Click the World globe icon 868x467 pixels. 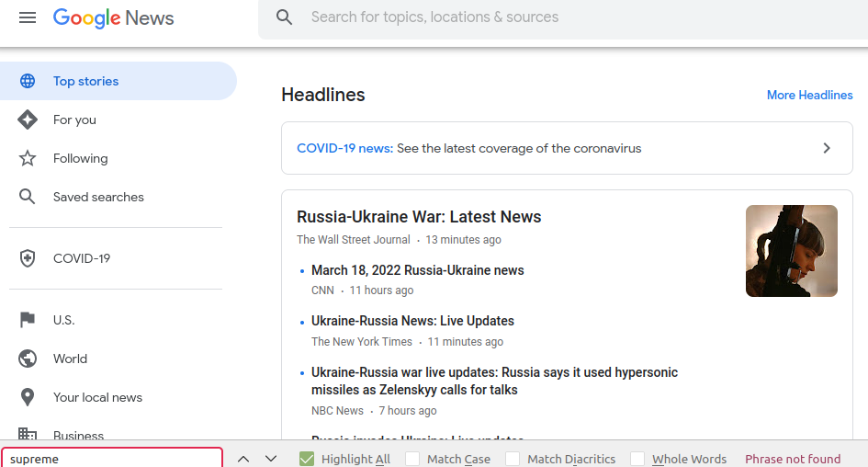point(28,359)
